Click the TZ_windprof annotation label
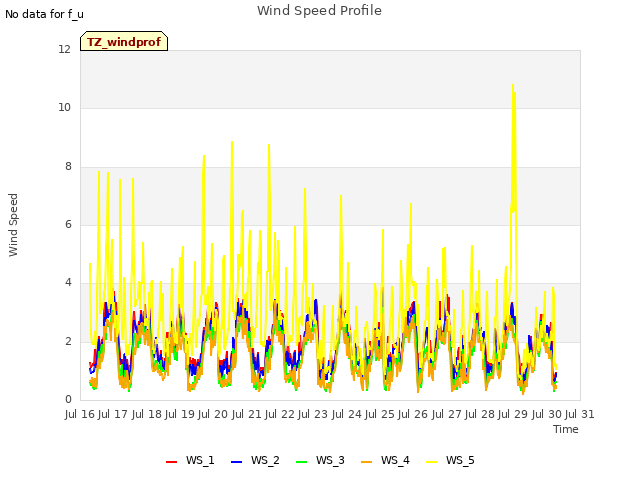This screenshot has width=640, height=480. tap(124, 41)
